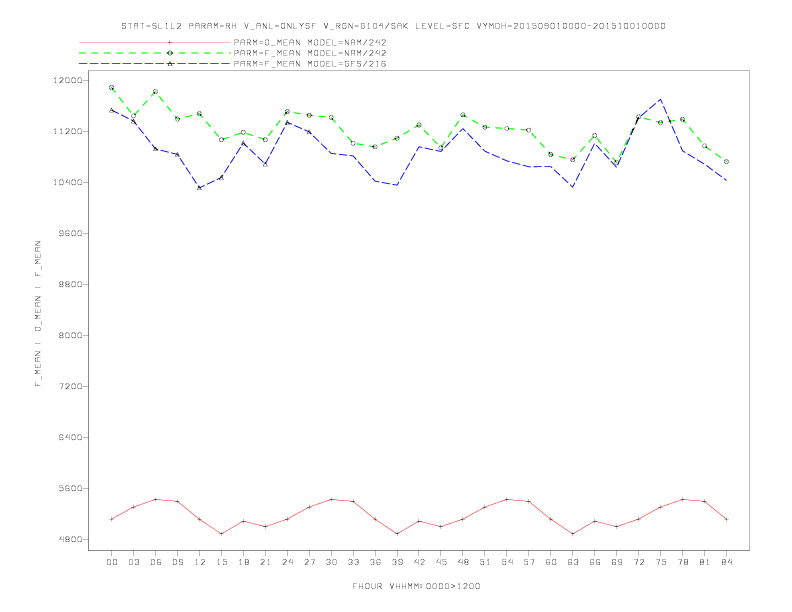Screen dimensions: 792x612
Task: Click forecast hour 09 on the x-axis
Action: tap(177, 562)
